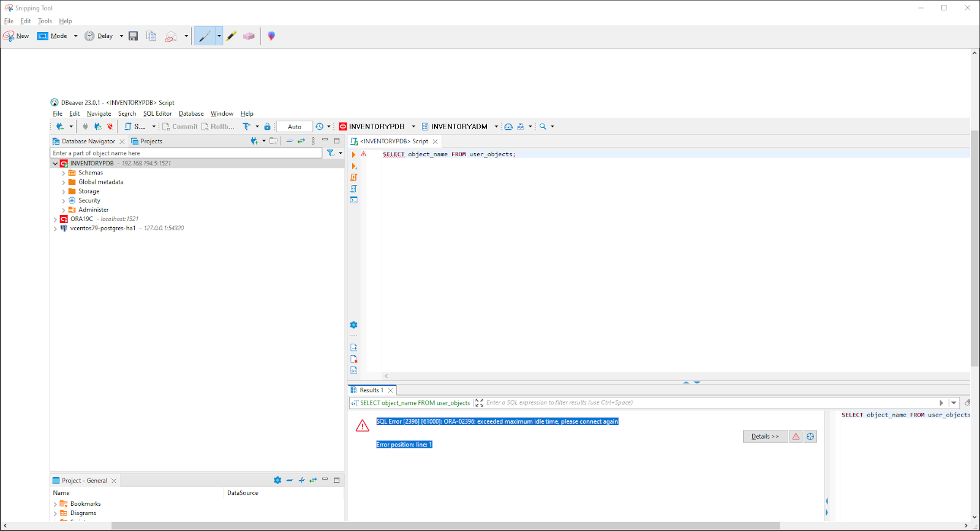980x531 pixels.
Task: Open the Pen options dropdown arrow
Action: [219, 36]
